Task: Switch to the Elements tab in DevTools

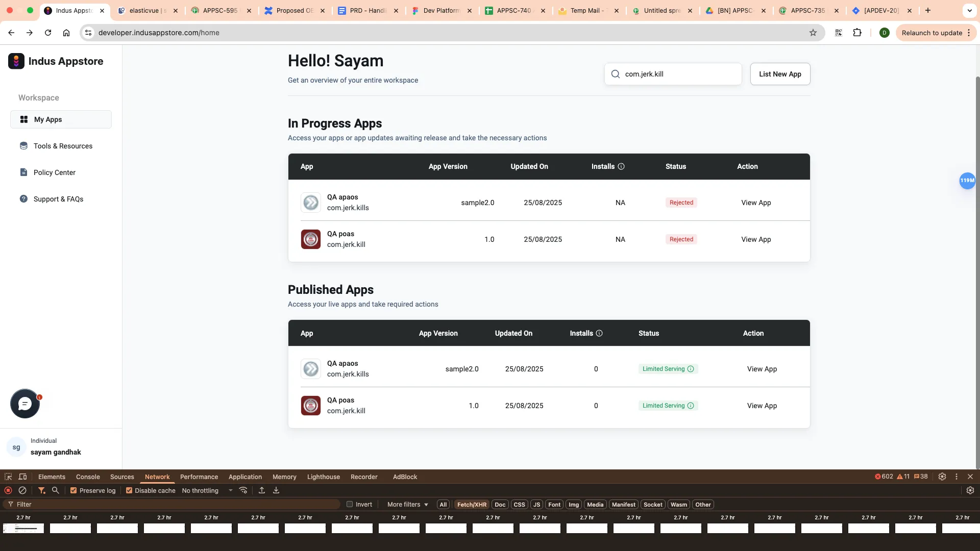Action: (52, 477)
